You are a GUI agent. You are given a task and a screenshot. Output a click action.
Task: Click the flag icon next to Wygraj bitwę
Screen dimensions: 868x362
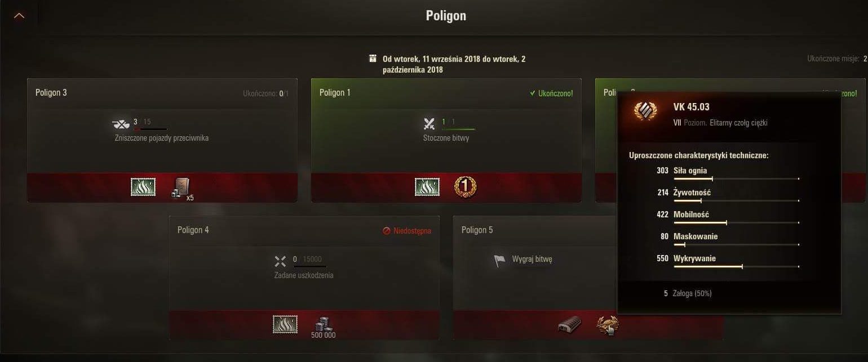tap(499, 260)
